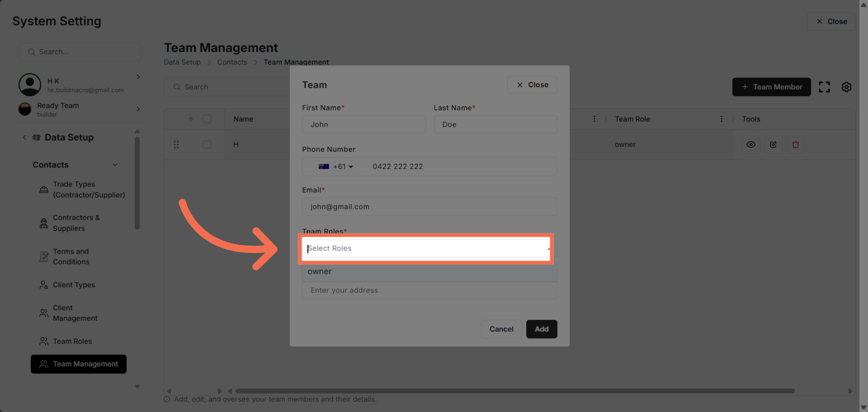
Task: Click the plus icon in table header
Action: (191, 119)
